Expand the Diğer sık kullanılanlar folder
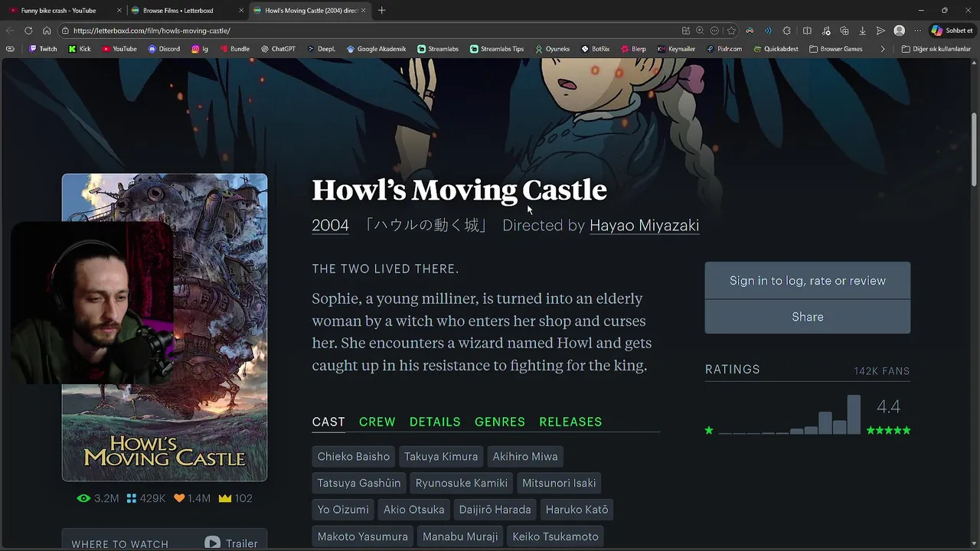Viewport: 980px width, 551px height. [936, 49]
